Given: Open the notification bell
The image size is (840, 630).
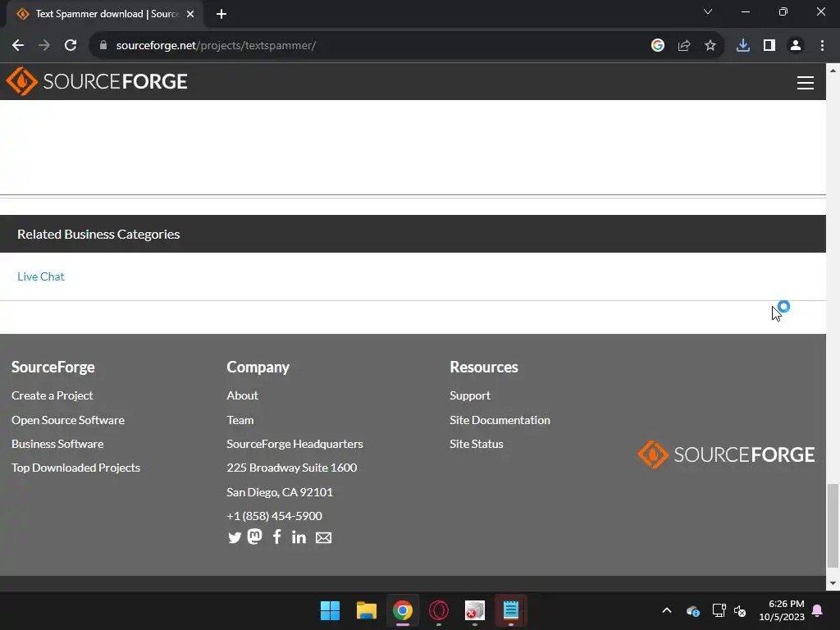Looking at the screenshot, I should 818,610.
